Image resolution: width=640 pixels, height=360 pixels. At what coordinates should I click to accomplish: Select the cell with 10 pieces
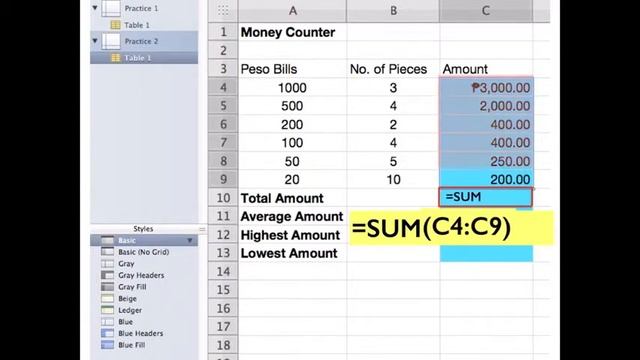pos(393,180)
